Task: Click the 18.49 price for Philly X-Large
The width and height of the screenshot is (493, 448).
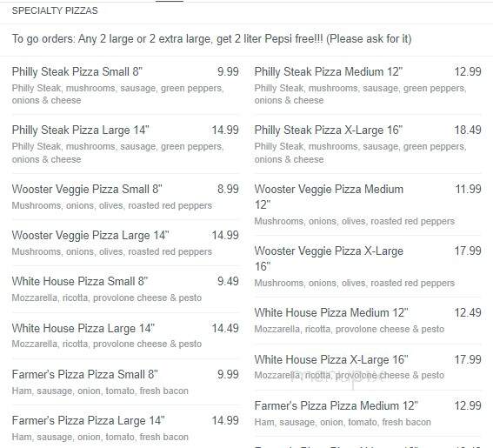Action: tap(468, 130)
